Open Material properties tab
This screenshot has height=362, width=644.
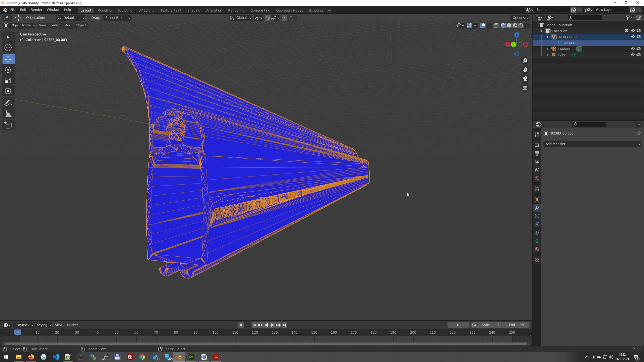(x=537, y=249)
